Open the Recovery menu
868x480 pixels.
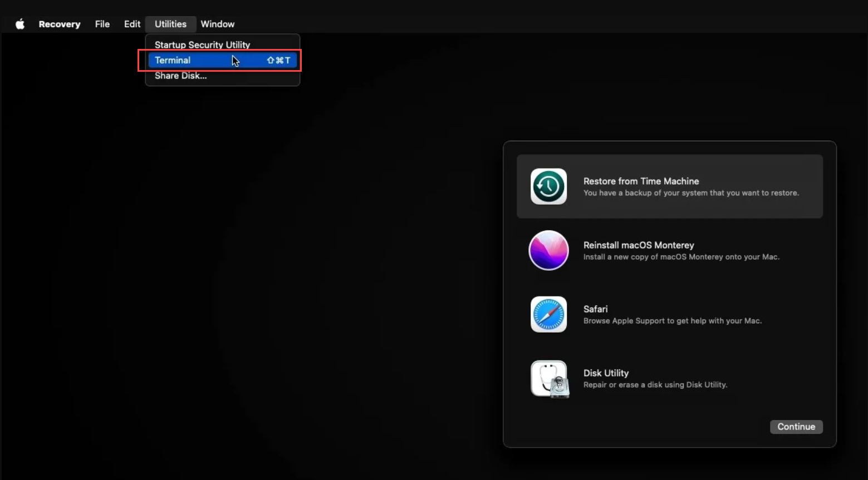click(60, 24)
